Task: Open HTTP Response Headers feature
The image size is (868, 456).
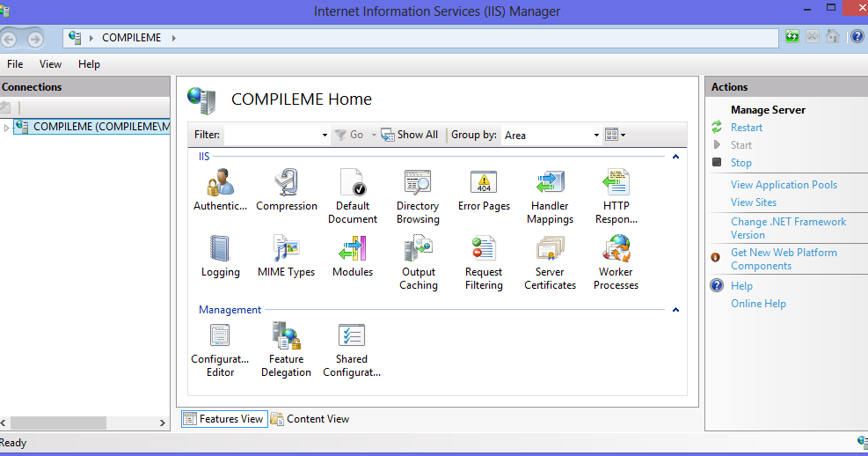Action: click(x=616, y=197)
